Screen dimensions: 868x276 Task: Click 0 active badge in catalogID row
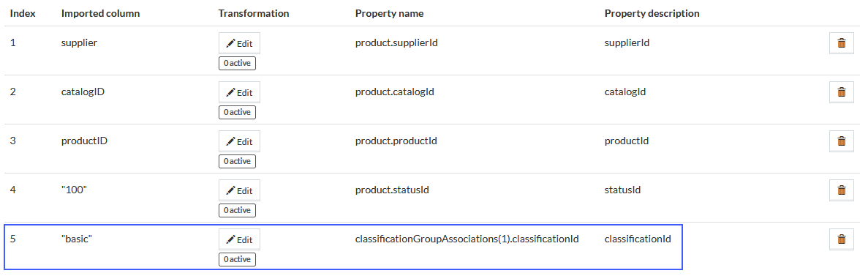(237, 112)
